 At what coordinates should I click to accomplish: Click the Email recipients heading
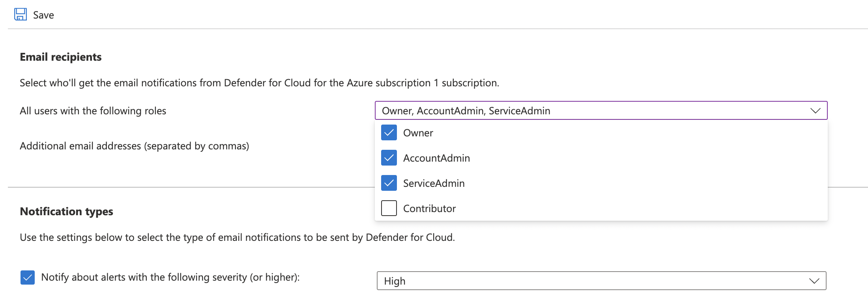[x=61, y=57]
